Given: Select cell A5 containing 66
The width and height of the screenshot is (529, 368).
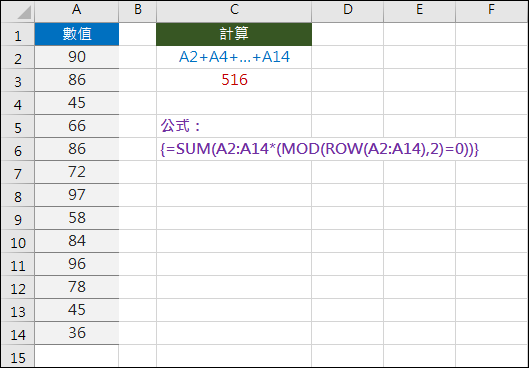Looking at the screenshot, I should pos(77,126).
